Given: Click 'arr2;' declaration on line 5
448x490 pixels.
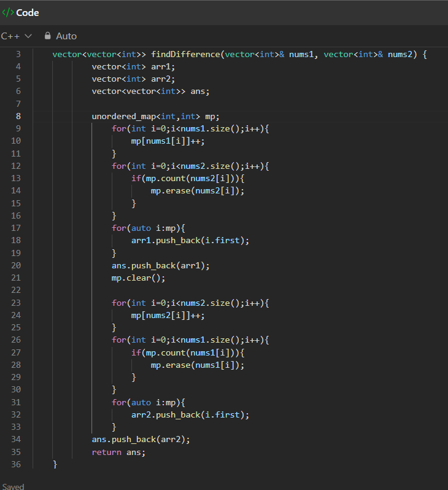Looking at the screenshot, I should click(x=163, y=79).
